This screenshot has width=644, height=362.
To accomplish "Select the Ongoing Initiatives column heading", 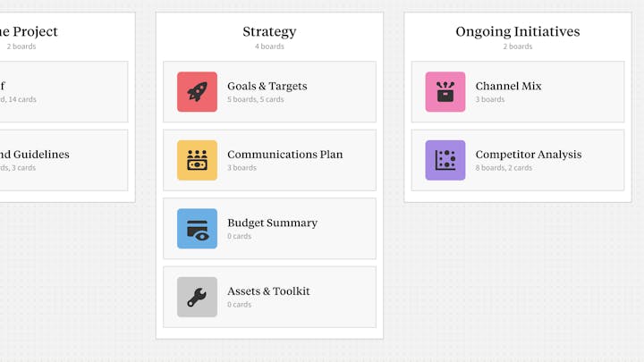I will pos(518,31).
